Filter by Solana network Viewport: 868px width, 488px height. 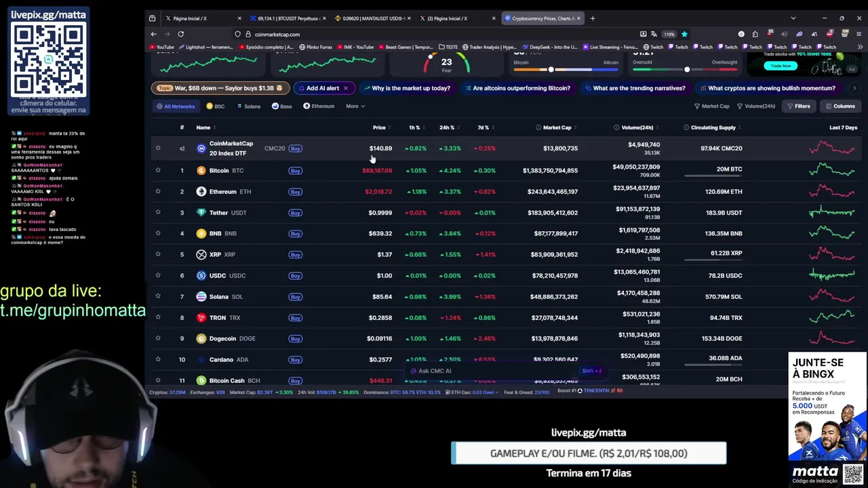point(248,106)
